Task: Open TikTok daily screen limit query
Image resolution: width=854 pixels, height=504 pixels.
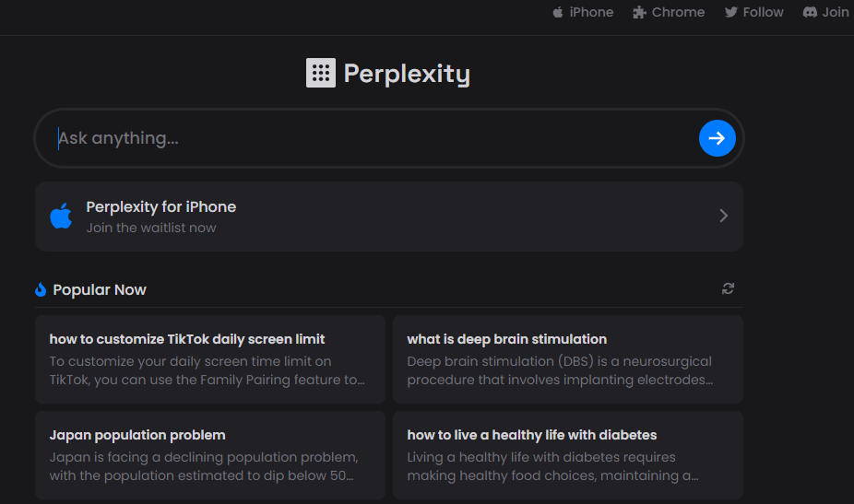Action: (210, 359)
